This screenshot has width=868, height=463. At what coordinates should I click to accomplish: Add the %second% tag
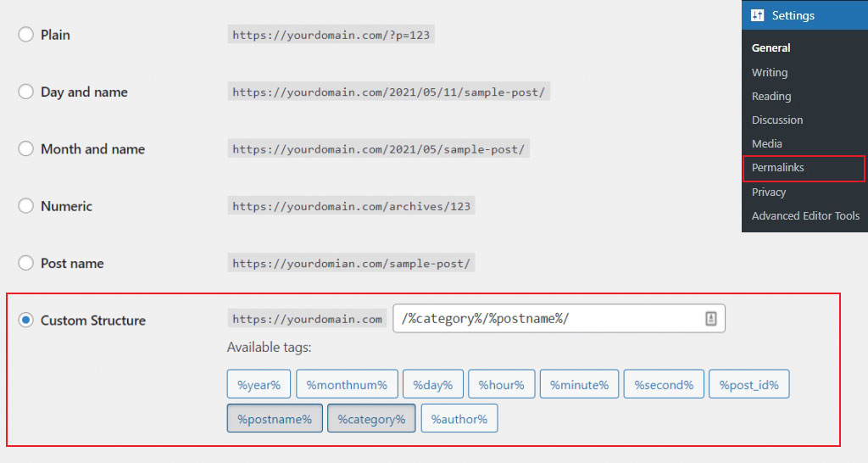(664, 384)
